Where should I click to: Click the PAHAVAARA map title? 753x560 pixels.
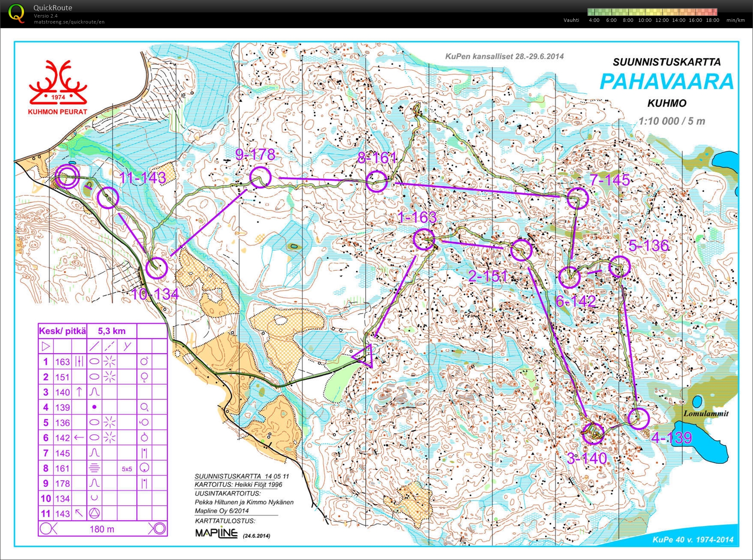(666, 82)
